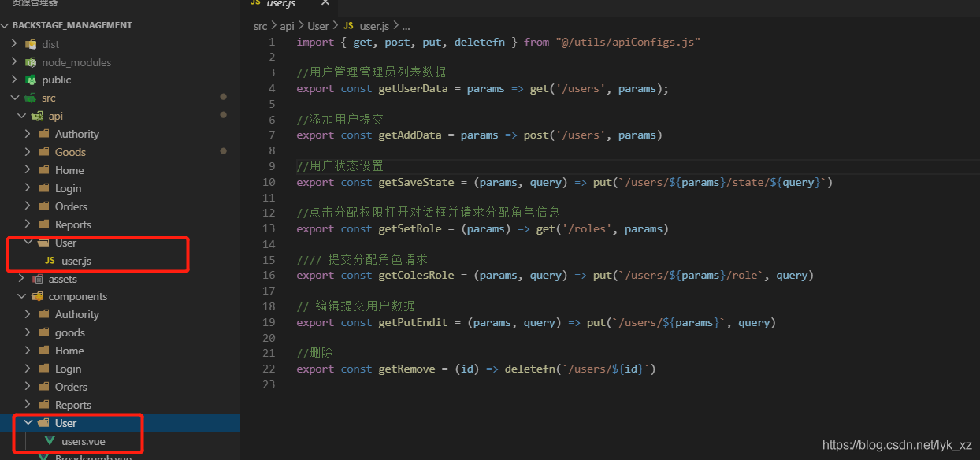The height and width of the screenshot is (460, 980).
Task: Click the Reports folder icon under api
Action: (x=43, y=224)
